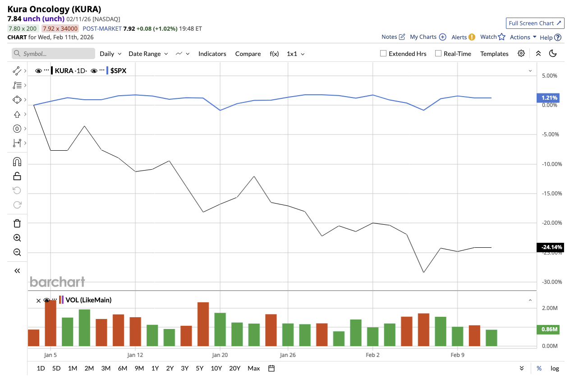Screen dimensions: 588x389
Task: Open the Compare menu
Action: pyautogui.click(x=248, y=54)
